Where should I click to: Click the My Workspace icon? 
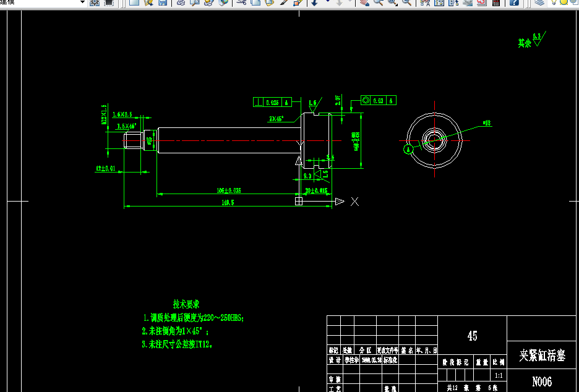(x=109, y=2)
